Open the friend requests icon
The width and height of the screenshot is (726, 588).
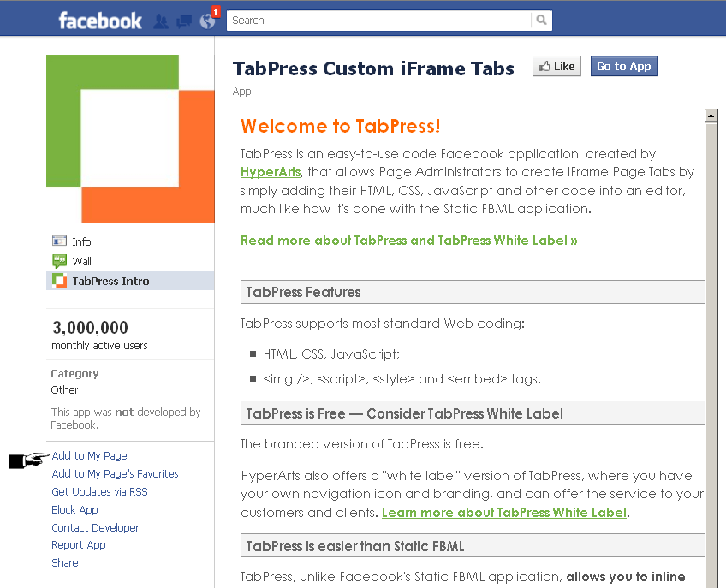point(161,20)
